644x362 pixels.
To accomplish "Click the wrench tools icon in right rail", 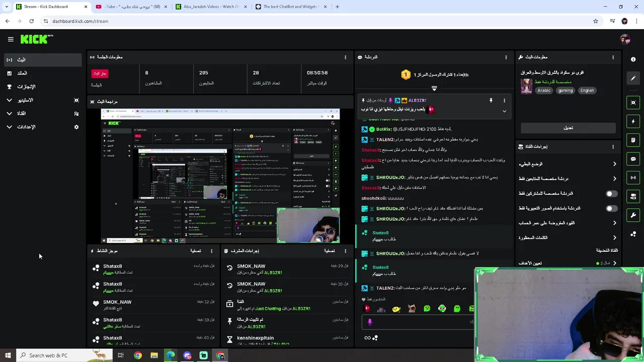I will pos(633,215).
